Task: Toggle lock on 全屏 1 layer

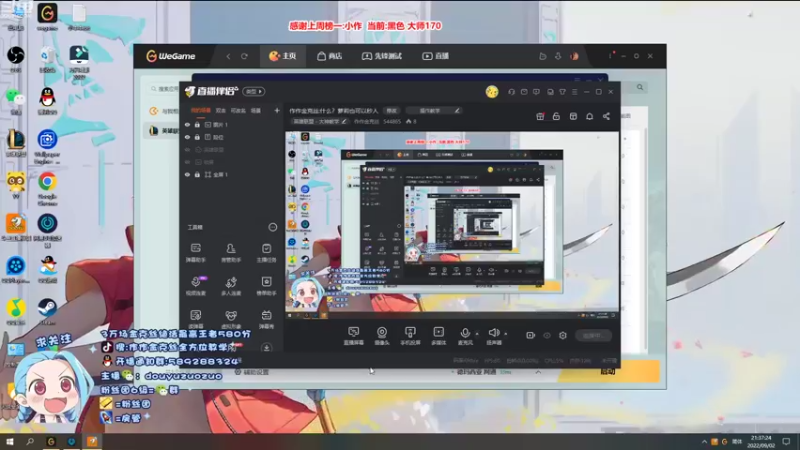Action: coord(197,174)
